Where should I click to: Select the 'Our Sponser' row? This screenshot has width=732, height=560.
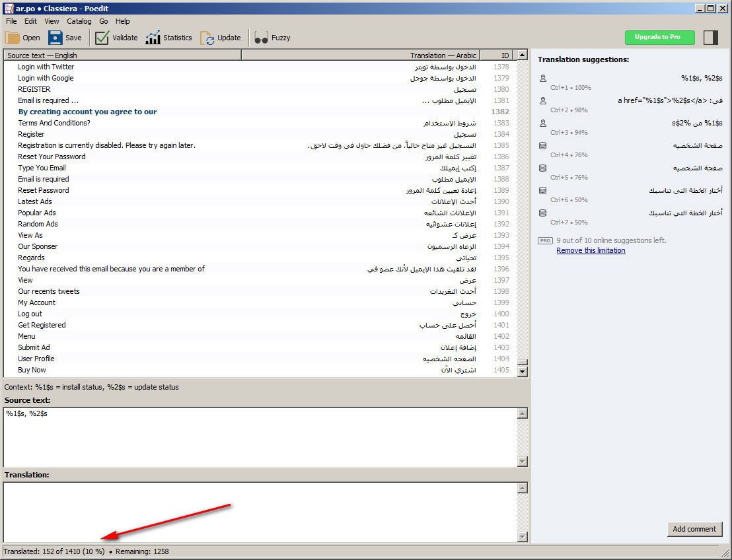click(x=260, y=246)
